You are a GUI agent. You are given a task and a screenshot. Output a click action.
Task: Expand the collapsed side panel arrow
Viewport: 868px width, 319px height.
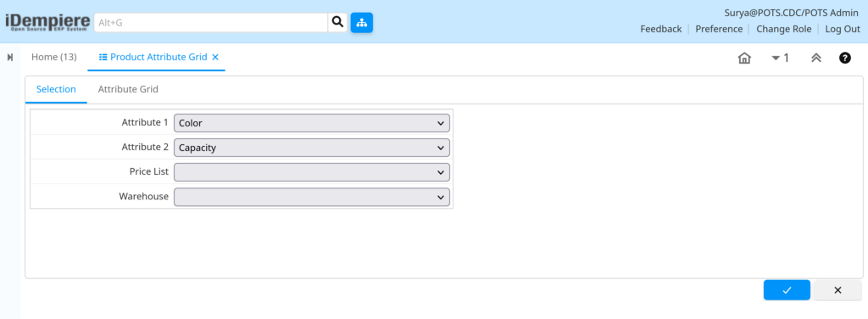[10, 57]
